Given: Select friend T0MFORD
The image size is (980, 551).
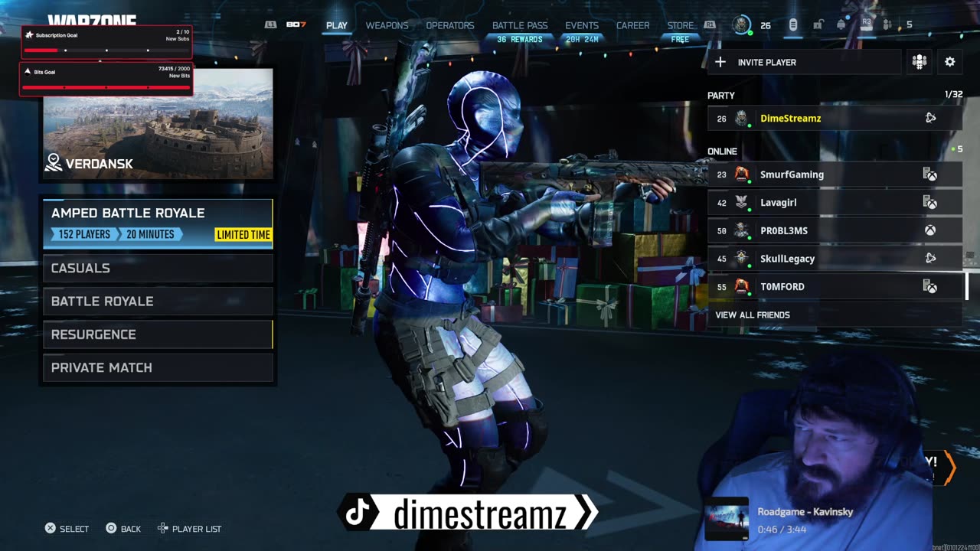Looking at the screenshot, I should pos(835,287).
